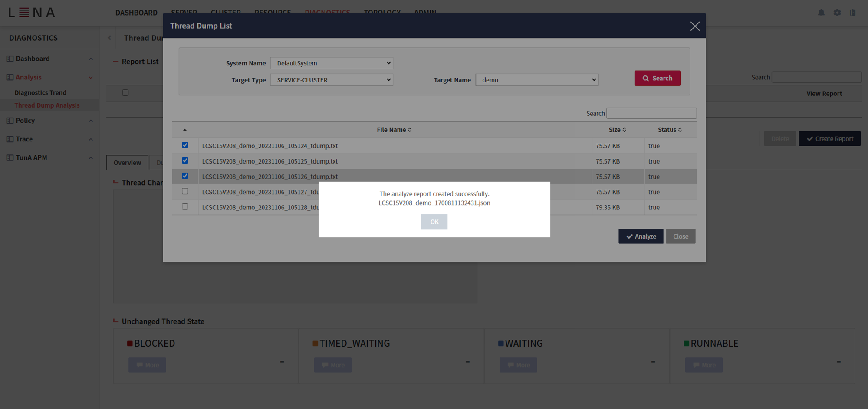
Task: Click the Thread Dump List search field
Action: (651, 113)
